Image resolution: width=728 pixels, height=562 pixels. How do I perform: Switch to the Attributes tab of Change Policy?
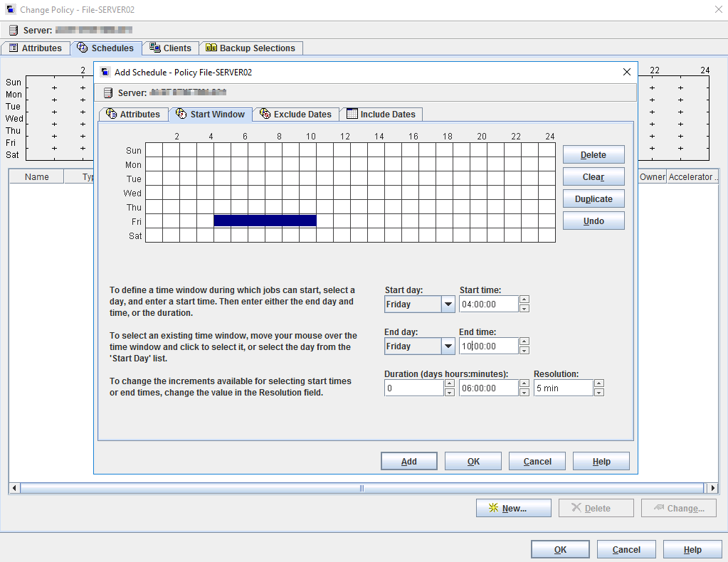[36, 48]
